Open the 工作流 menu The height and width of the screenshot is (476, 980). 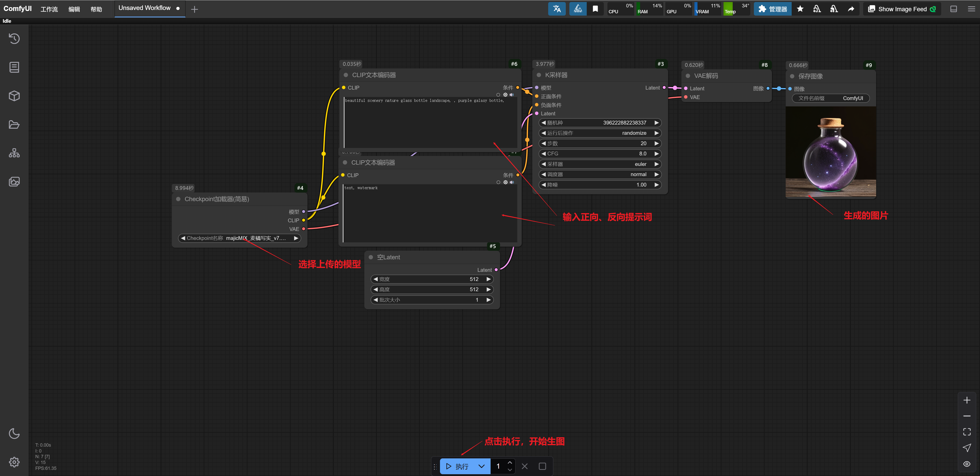(x=49, y=9)
